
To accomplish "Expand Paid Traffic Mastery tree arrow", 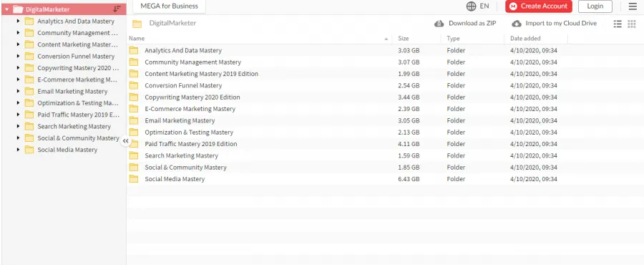I will (18, 115).
